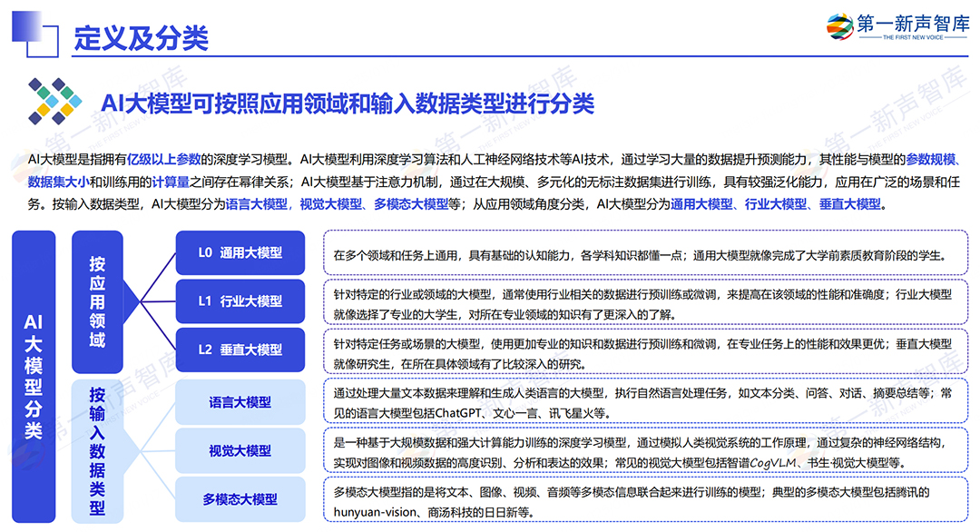This screenshot has width=980, height=532.
Task: Select the L0 通用大模型 box
Action: pyautogui.click(x=240, y=252)
